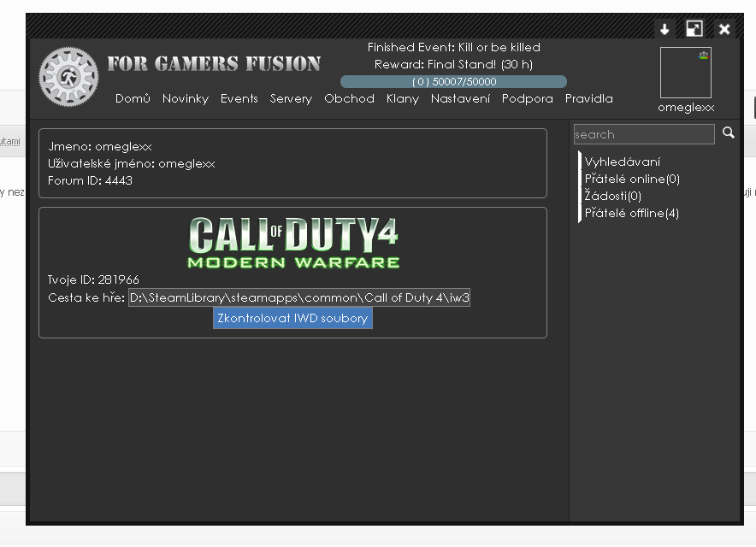756x547 pixels.
Task: Open the Podpora support page
Action: (x=527, y=98)
